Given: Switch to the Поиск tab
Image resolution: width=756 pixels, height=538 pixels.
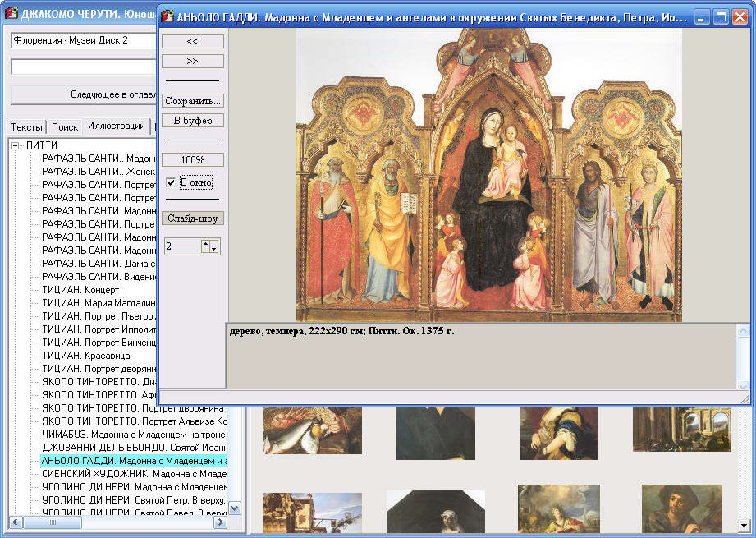Looking at the screenshot, I should [x=65, y=127].
